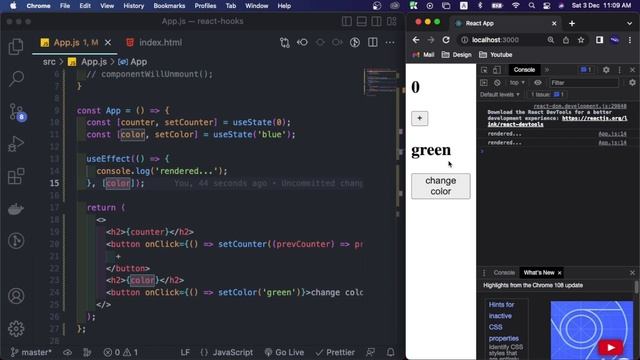Switch to the index.html editor tab

click(x=154, y=42)
